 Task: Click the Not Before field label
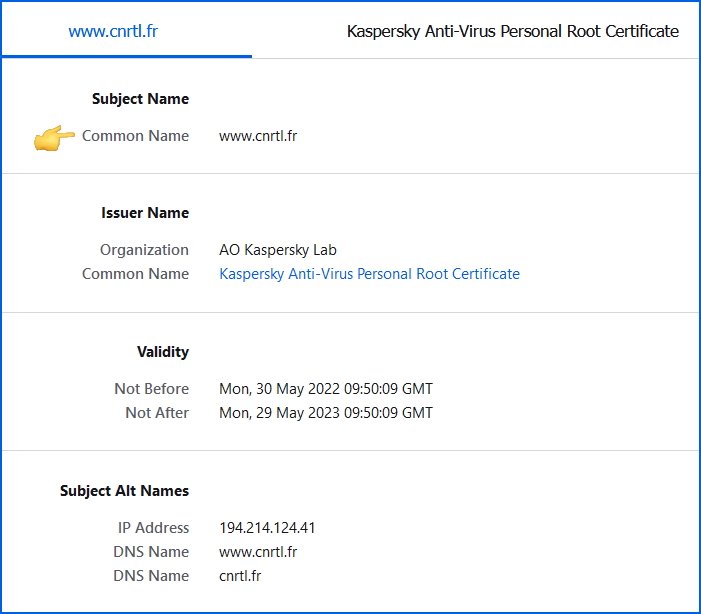152,389
